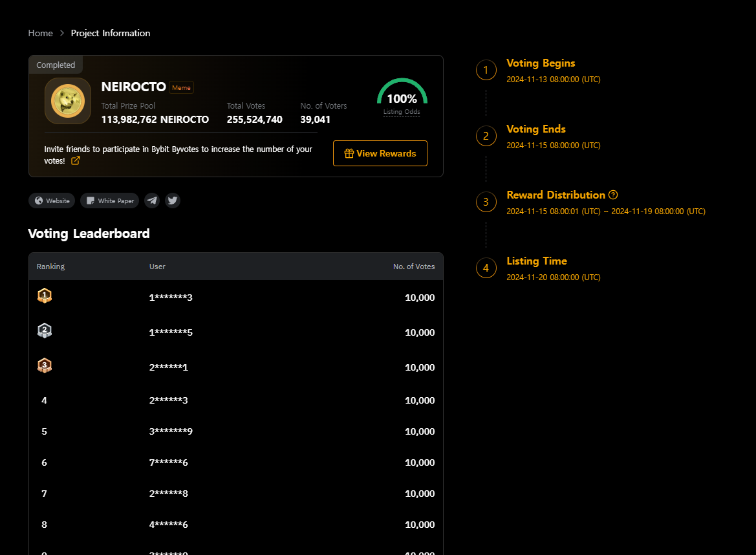Click the Voting Ends heading

point(536,129)
